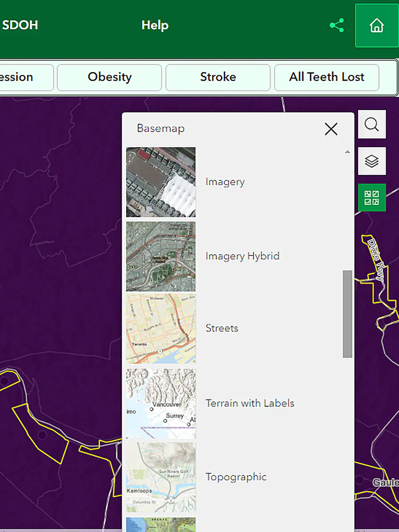Toggle the Basemap Gallery widget
Image resolution: width=399 pixels, height=532 pixels.
click(372, 197)
